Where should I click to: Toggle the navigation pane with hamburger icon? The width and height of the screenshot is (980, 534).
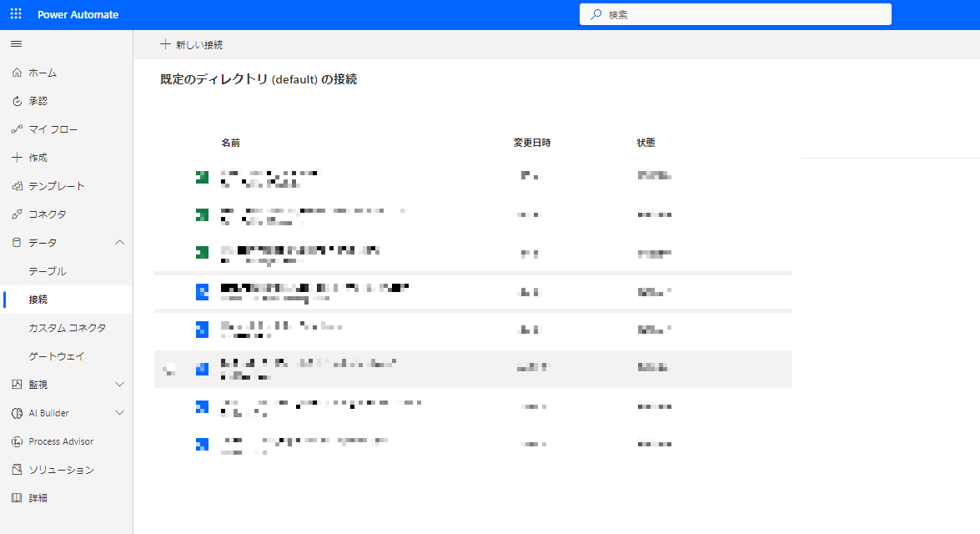[15, 43]
